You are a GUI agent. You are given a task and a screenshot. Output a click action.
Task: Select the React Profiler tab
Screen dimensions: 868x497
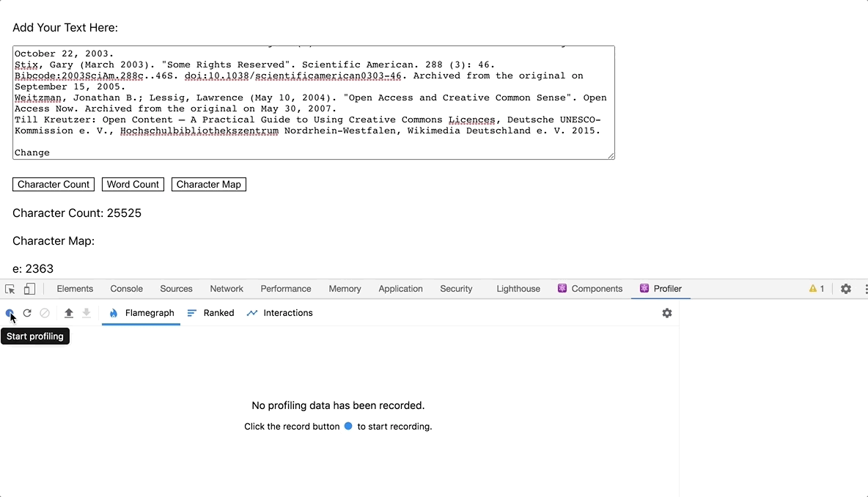661,289
